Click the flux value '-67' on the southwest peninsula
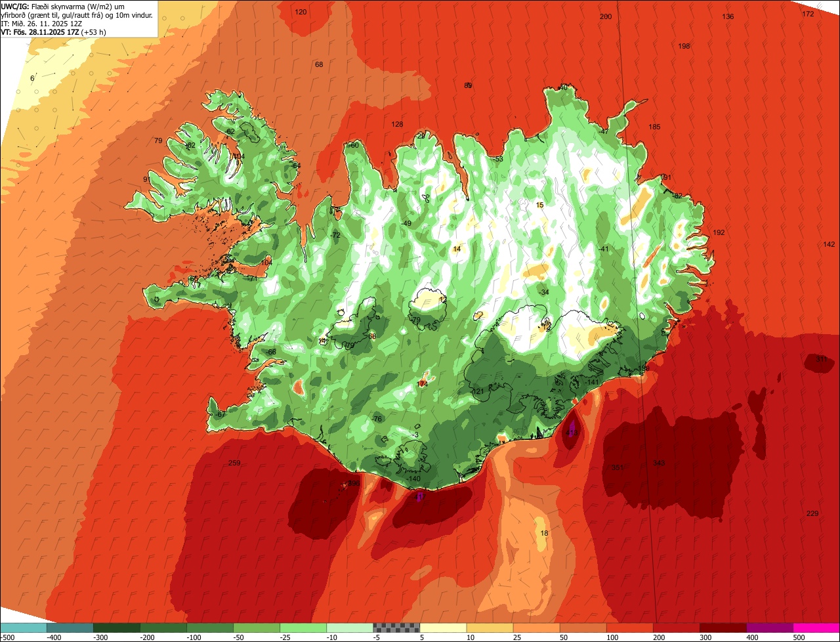 tap(220, 414)
